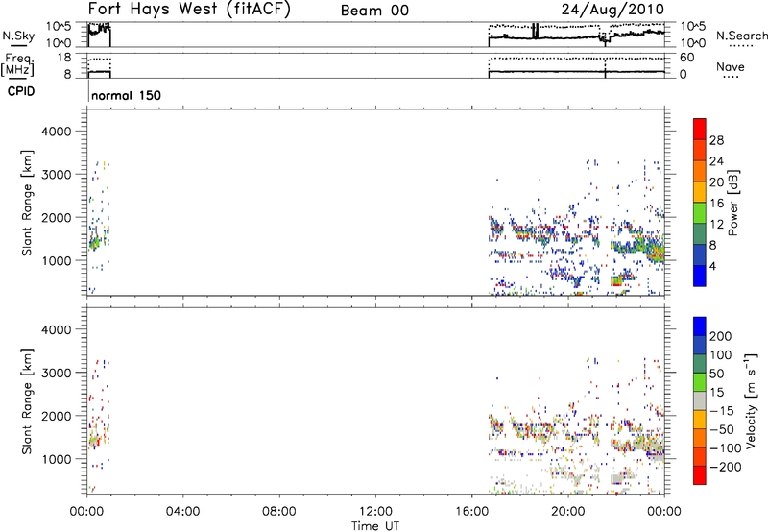Click the power scatter cluster after 00:00 near 1400 km

(94, 242)
